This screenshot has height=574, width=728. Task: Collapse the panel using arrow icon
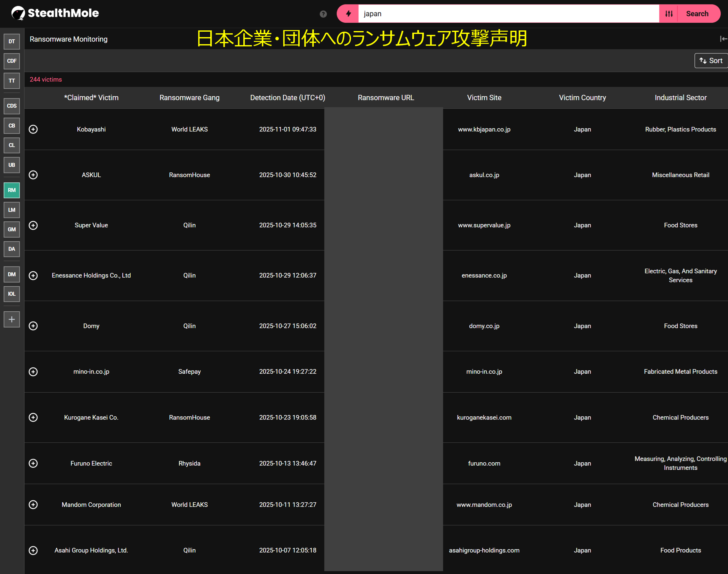coord(723,39)
